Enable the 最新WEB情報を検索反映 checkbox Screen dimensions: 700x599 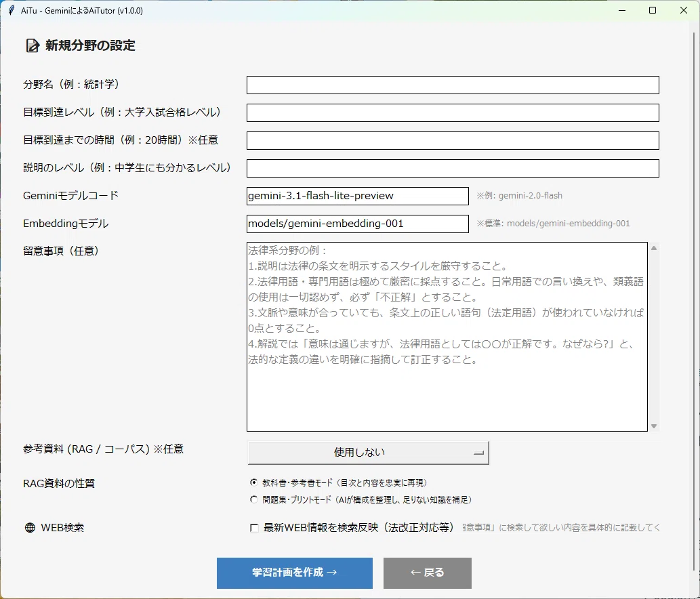tap(254, 528)
